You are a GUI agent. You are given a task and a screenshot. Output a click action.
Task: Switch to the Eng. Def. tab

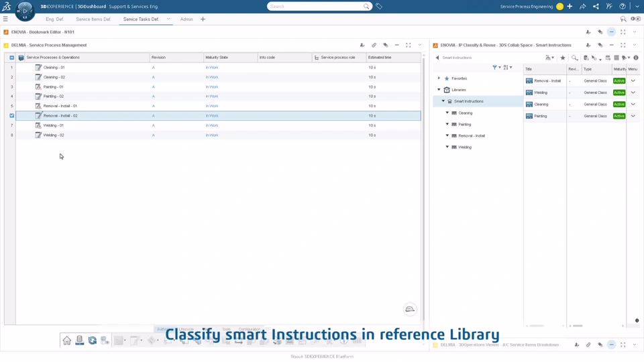pos(54,19)
